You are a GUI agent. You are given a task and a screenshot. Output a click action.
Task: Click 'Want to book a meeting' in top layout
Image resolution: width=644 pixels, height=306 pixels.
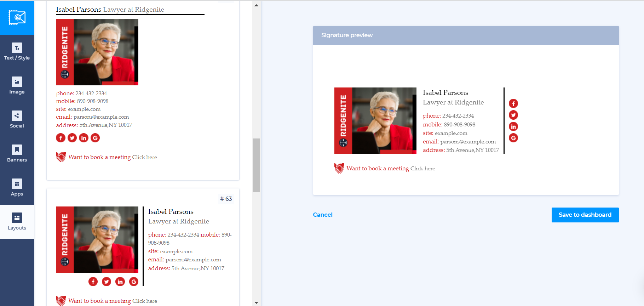(99, 157)
